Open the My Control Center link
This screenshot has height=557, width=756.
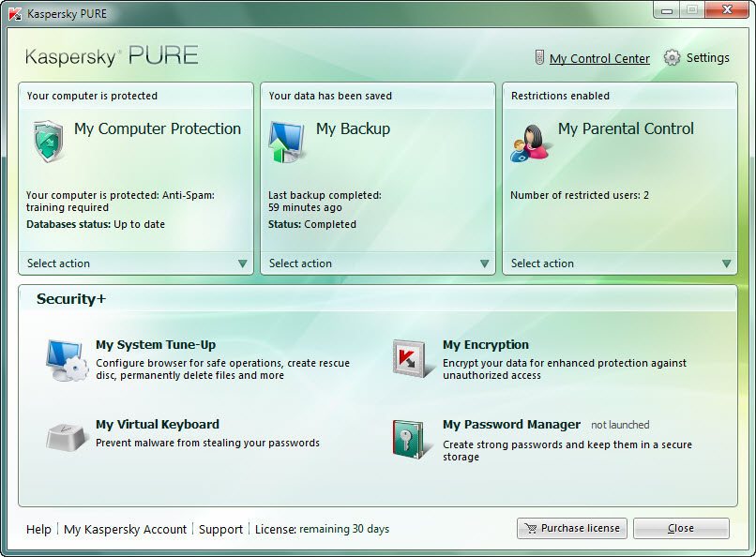[x=599, y=58]
